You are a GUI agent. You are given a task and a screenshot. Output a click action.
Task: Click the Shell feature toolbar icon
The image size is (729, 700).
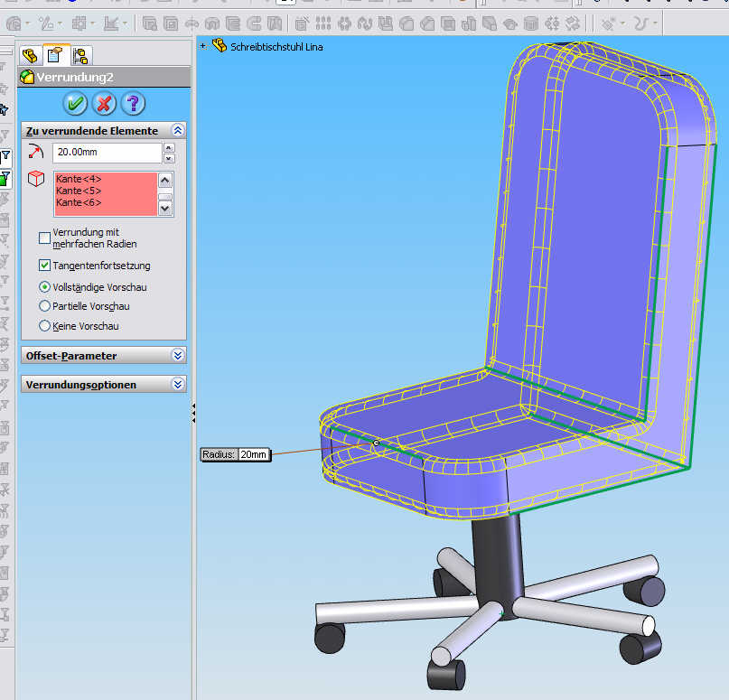pyautogui.click(x=448, y=23)
